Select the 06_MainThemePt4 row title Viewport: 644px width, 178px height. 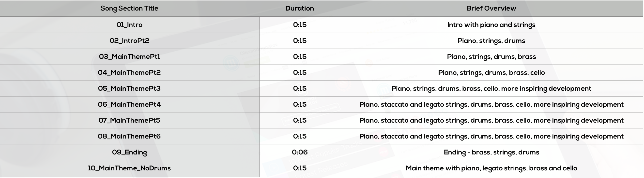coord(129,104)
